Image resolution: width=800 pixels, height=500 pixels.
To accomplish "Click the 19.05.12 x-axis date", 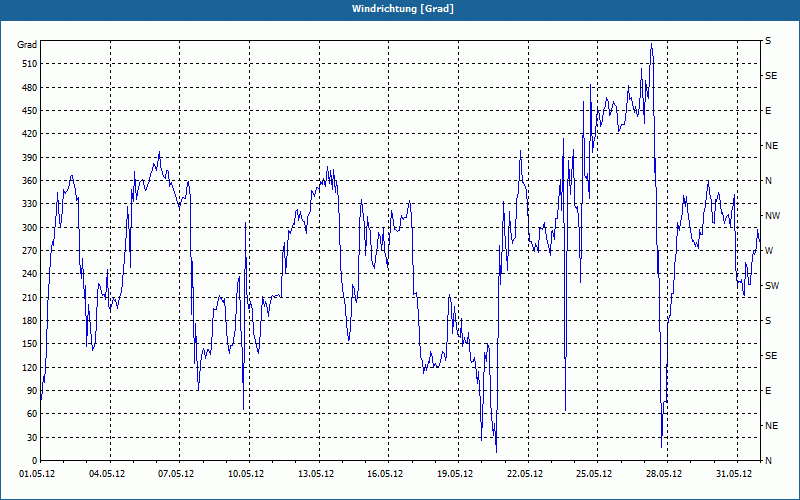I will tap(455, 474).
